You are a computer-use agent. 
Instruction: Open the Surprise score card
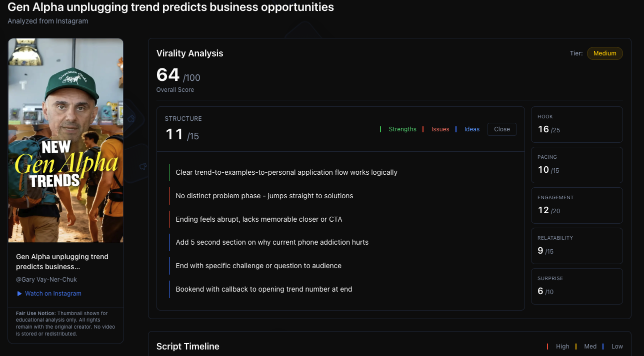tap(576, 286)
